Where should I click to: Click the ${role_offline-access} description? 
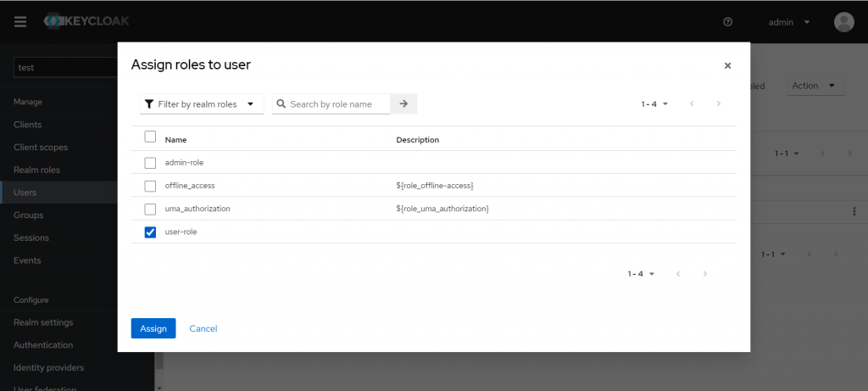(x=435, y=186)
